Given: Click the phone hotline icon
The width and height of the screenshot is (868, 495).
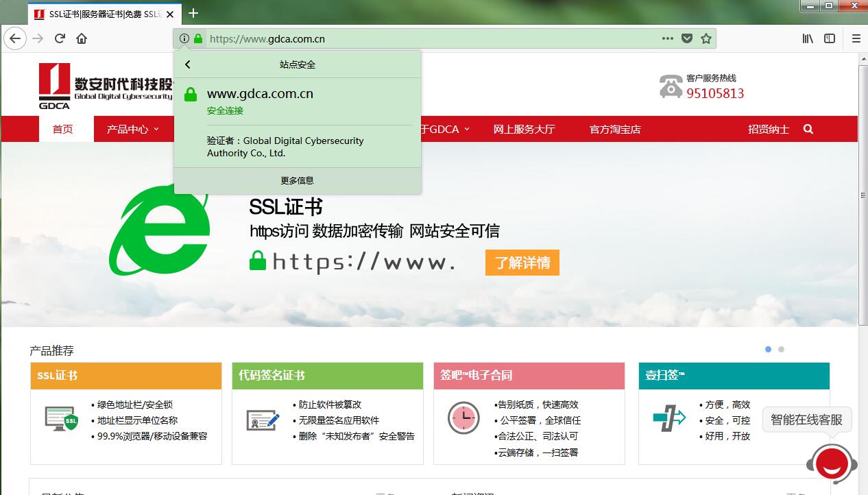Looking at the screenshot, I should click(x=671, y=86).
